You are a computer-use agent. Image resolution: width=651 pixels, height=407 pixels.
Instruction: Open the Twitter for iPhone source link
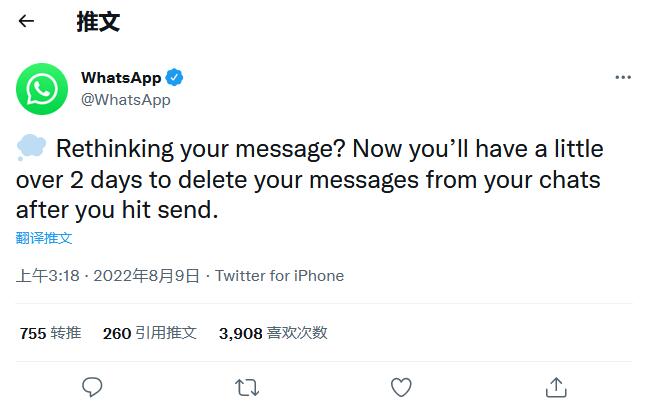tap(279, 276)
